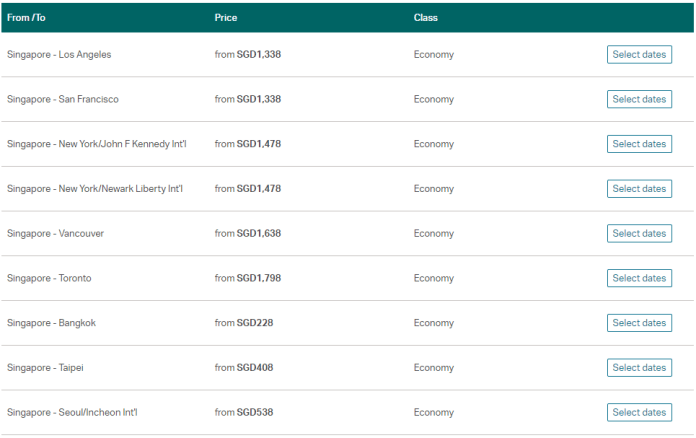Image resolution: width=696 pixels, height=438 pixels.
Task: Select dates for Singapore to Vancouver
Action: 638,233
